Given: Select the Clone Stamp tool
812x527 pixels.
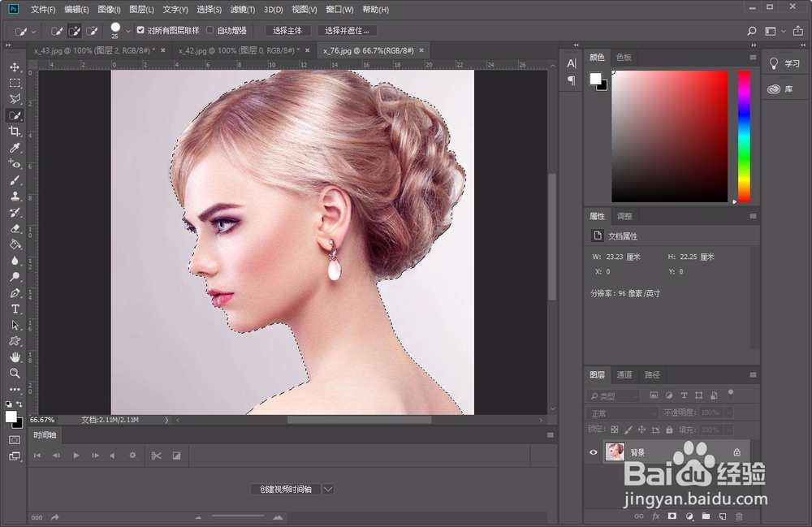Looking at the screenshot, I should coord(15,197).
